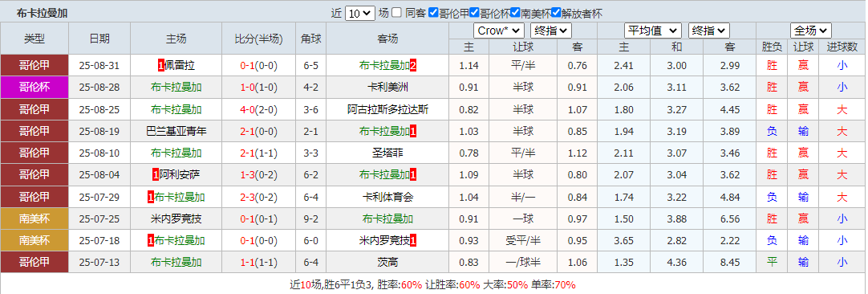The height and width of the screenshot is (294, 868).
Task: Tick the 同客 checkbox
Action: [396, 13]
